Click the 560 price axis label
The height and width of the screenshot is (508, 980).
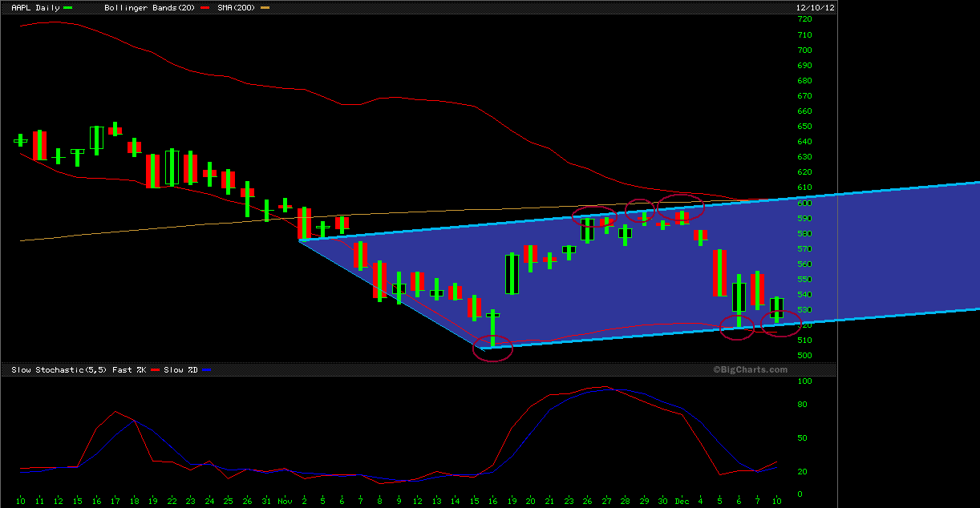[x=804, y=264]
